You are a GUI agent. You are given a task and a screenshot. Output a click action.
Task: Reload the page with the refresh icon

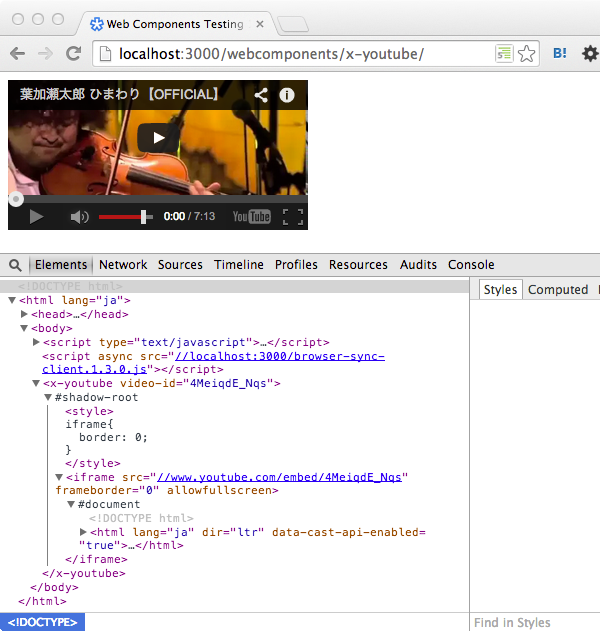[74, 53]
